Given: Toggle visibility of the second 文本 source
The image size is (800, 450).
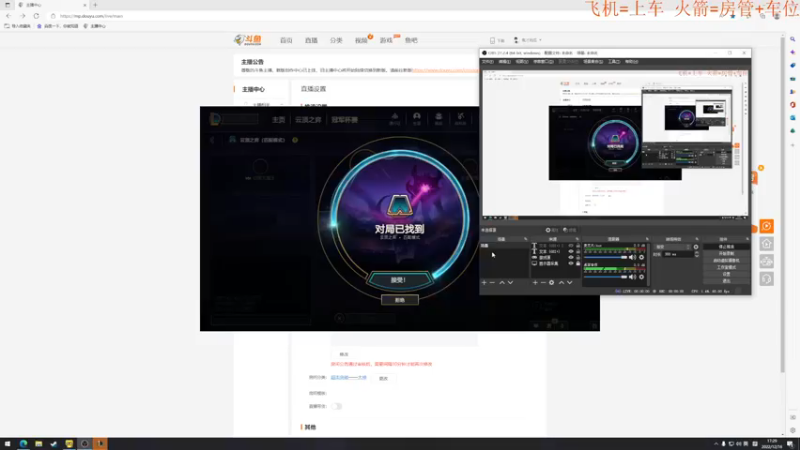Looking at the screenshot, I should (571, 252).
